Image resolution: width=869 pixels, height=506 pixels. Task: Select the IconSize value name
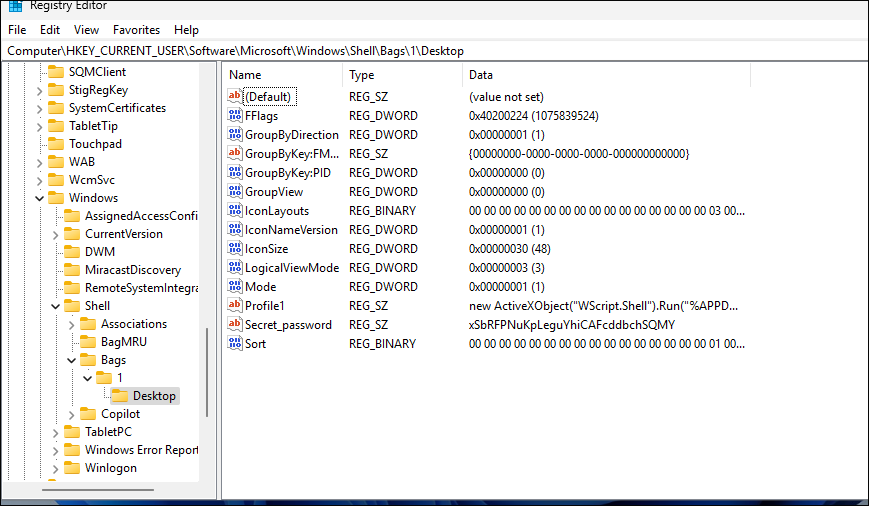point(267,249)
